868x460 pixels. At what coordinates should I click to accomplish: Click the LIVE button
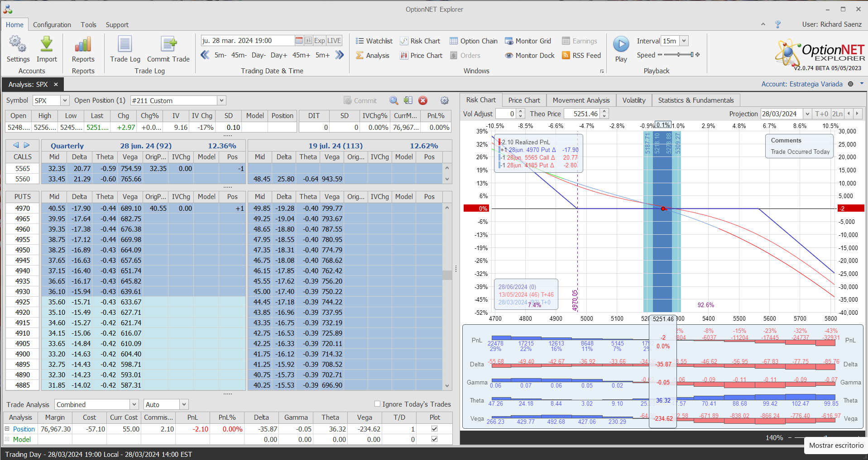[334, 41]
